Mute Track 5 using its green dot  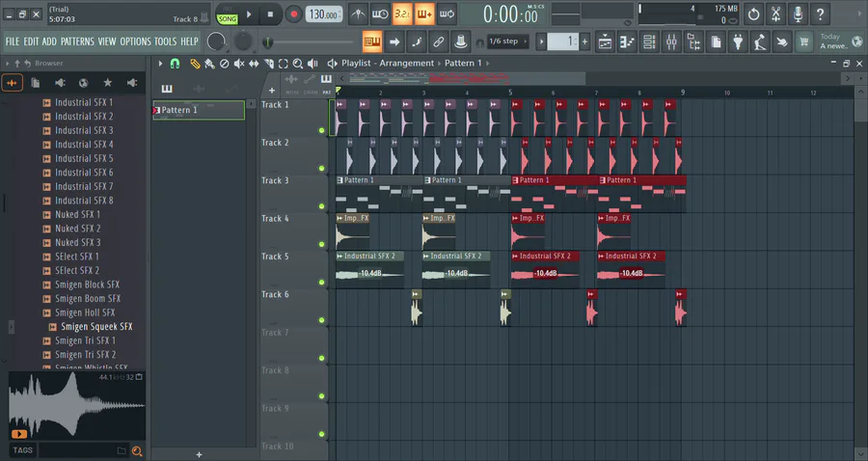tap(321, 283)
